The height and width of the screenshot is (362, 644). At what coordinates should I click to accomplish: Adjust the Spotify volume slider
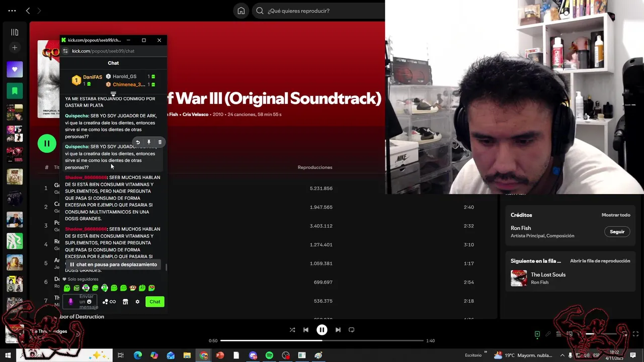(601, 334)
